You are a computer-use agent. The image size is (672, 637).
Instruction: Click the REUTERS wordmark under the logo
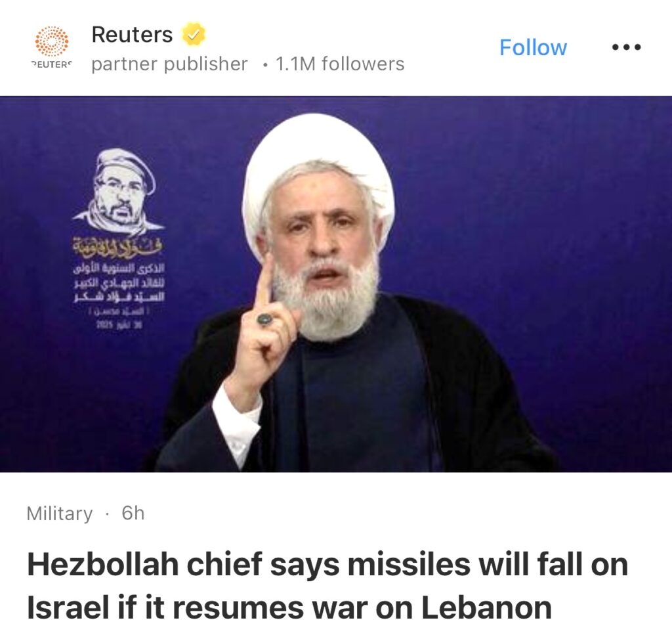[51, 64]
